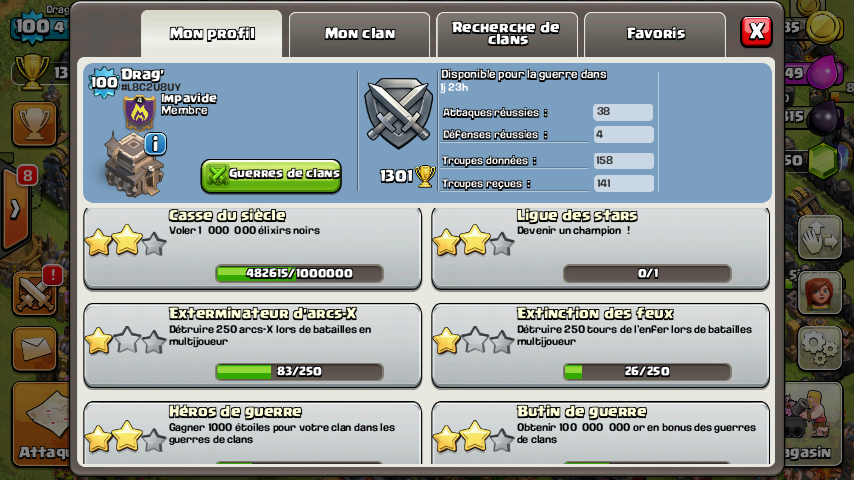Tap the crossed swords battle log icon
The image size is (854, 480).
click(x=34, y=294)
